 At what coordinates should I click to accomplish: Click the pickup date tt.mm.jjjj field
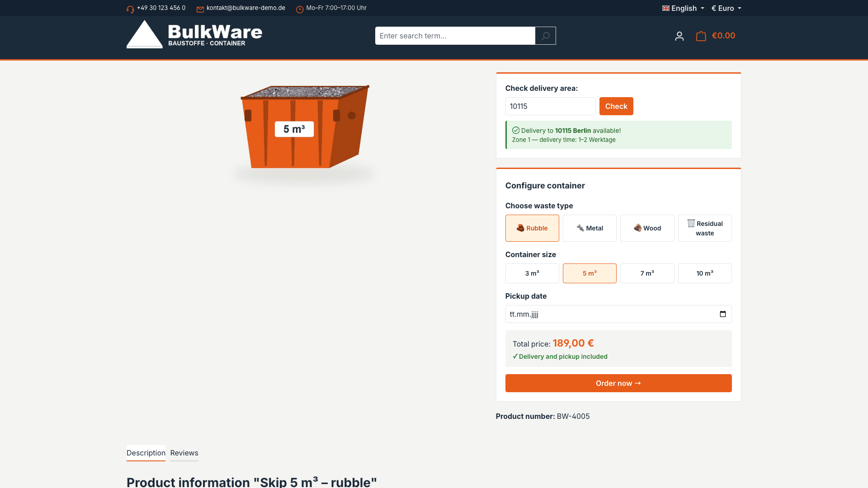click(618, 314)
